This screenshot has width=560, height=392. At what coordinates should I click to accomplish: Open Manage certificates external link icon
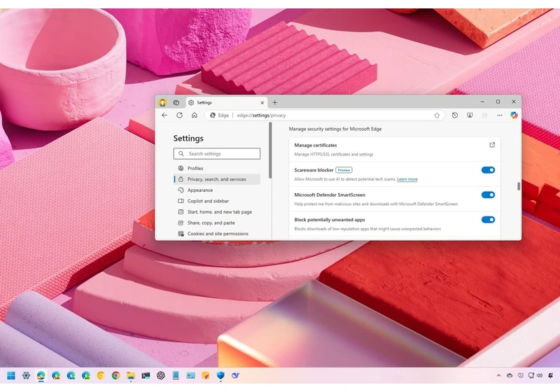point(492,145)
